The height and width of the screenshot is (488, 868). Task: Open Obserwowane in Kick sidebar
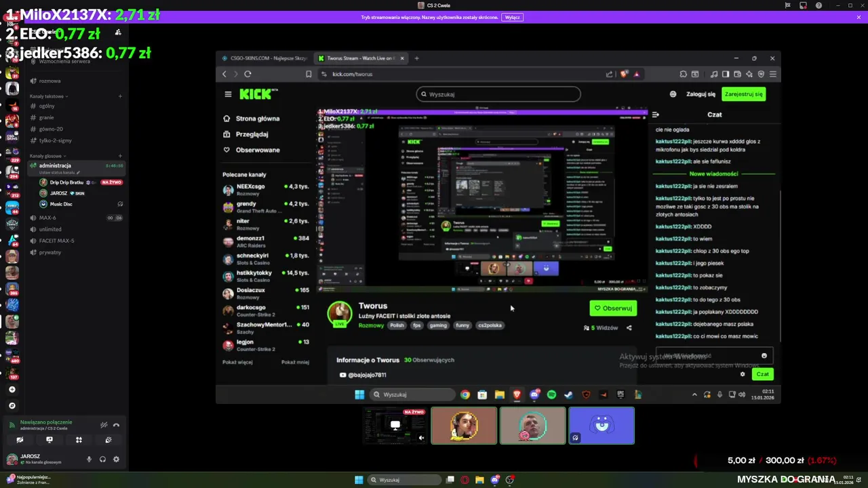[x=252, y=150]
